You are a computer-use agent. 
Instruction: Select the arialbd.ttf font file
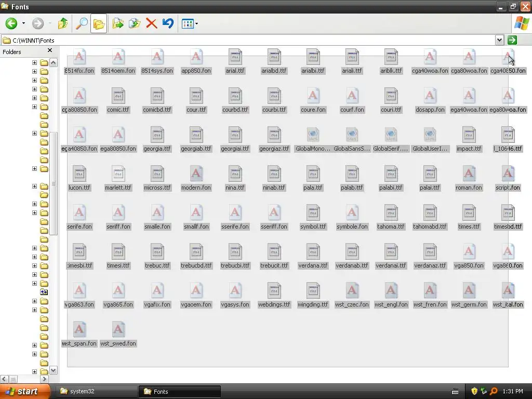(274, 62)
